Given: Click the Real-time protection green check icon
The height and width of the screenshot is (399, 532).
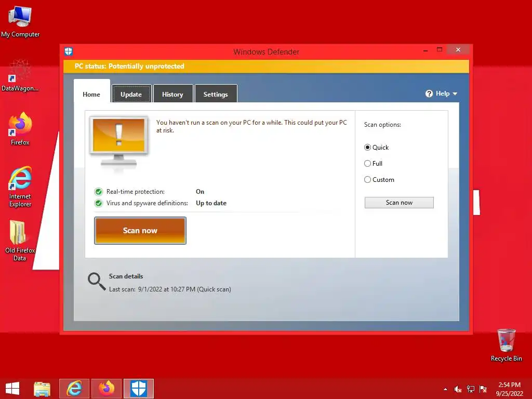Looking at the screenshot, I should [x=98, y=192].
